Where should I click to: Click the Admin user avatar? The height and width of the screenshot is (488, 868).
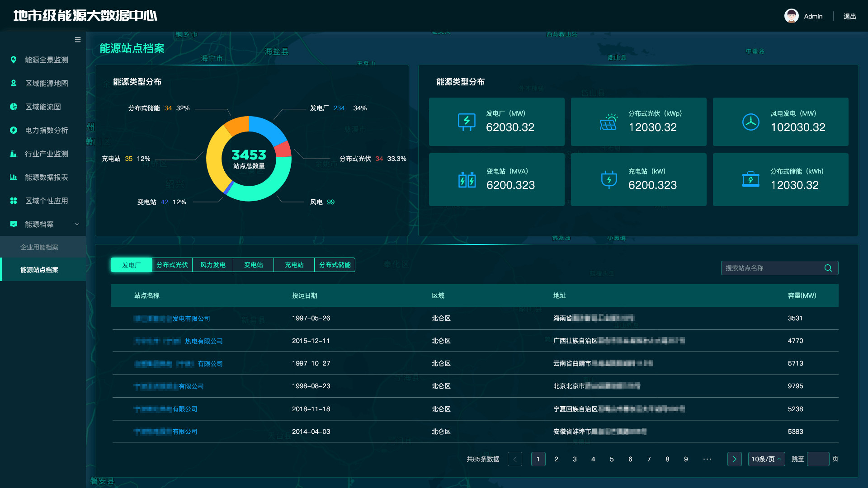791,16
